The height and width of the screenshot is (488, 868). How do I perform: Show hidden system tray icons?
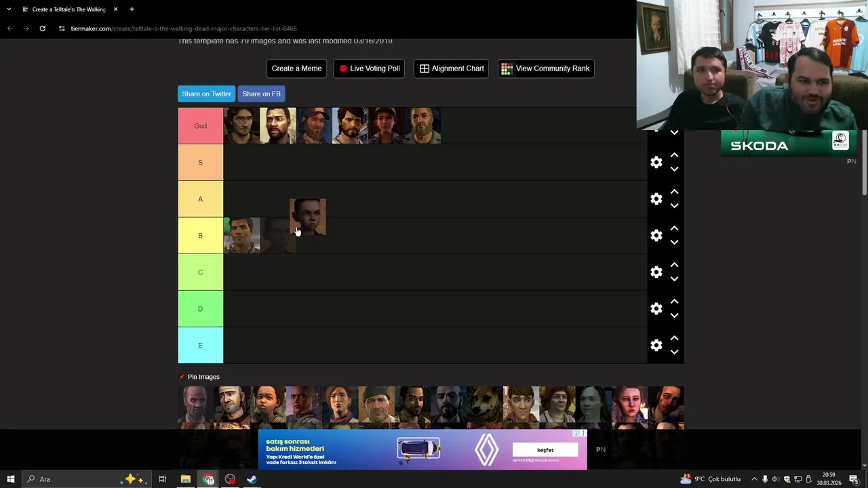pos(754,479)
